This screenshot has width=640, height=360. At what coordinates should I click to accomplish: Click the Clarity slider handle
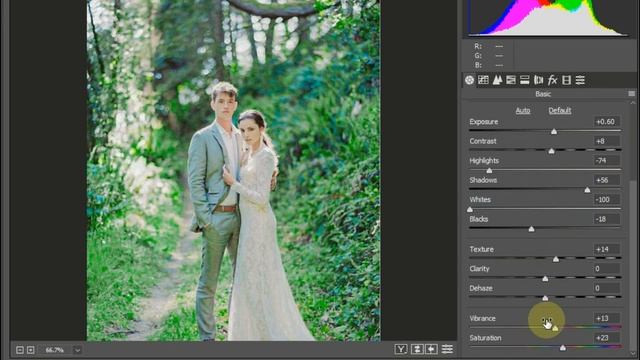pos(545,279)
